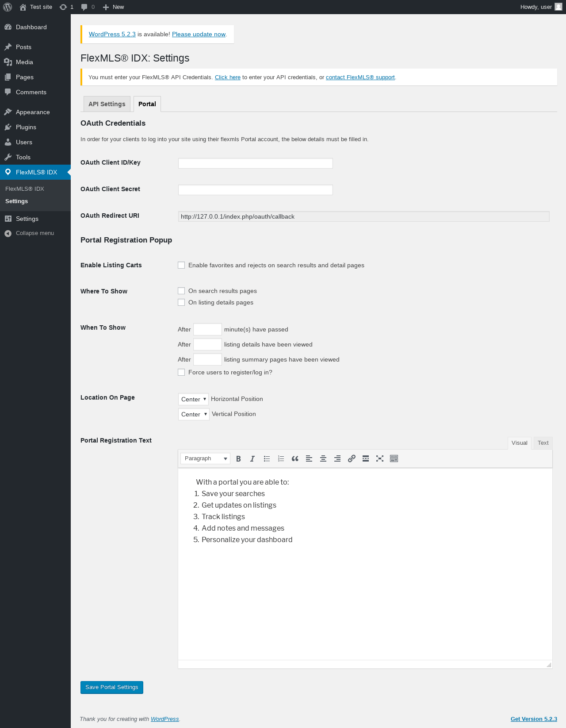Focus OAuth Client Secret field
The image size is (566, 728).
[x=256, y=190]
